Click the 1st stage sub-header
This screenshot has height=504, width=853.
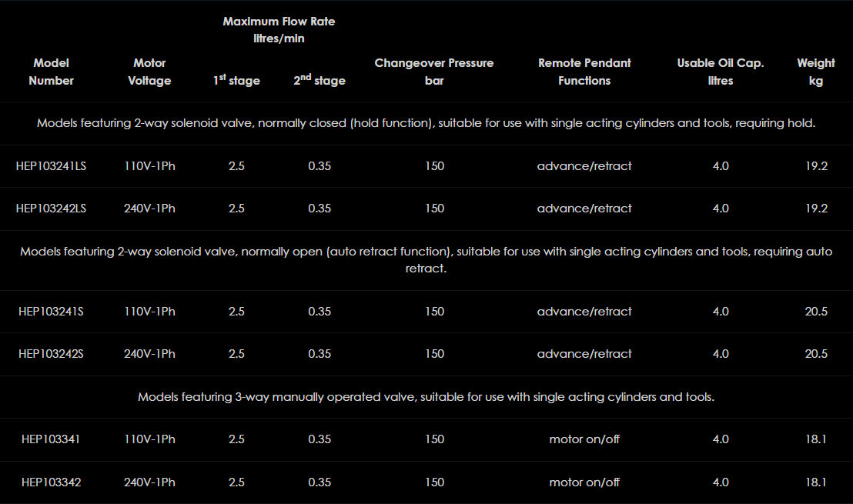click(x=236, y=80)
